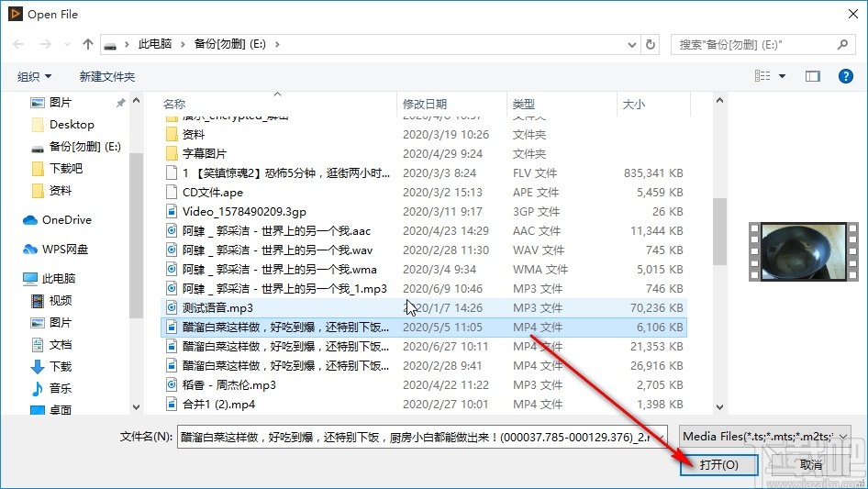Screen dimensions: 868x489
Task: Open the Media Files type filter dropdown
Action: [765, 437]
